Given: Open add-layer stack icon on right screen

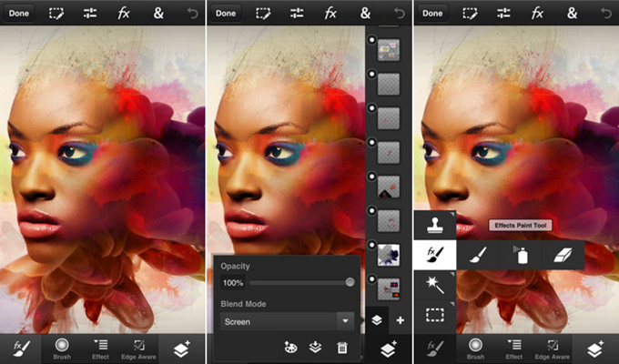Looking at the screenshot, I should click(595, 349).
